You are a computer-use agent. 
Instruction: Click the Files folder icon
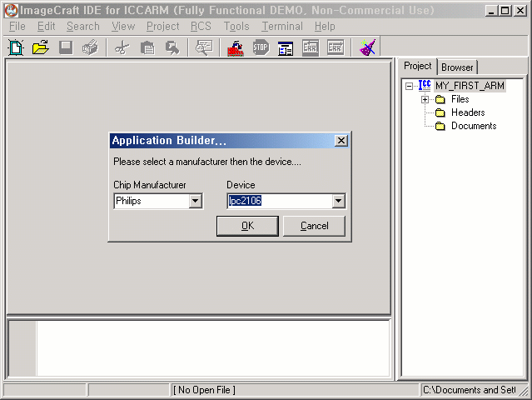point(440,99)
